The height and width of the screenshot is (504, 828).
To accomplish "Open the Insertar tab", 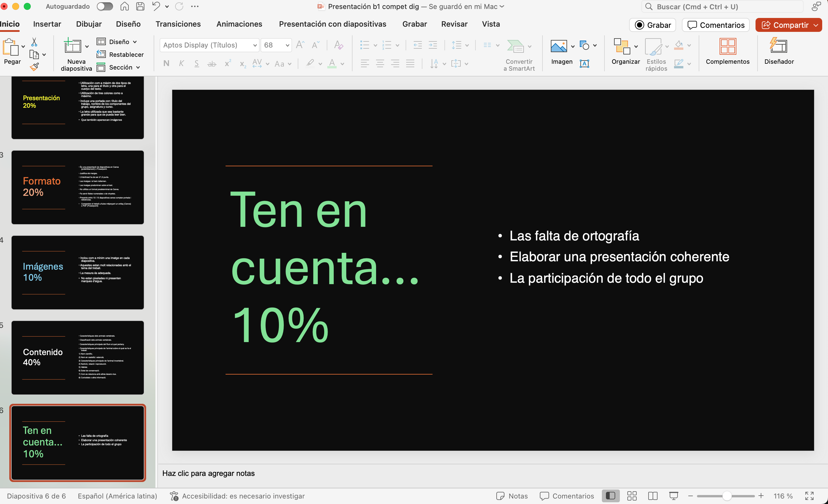I will [x=47, y=24].
